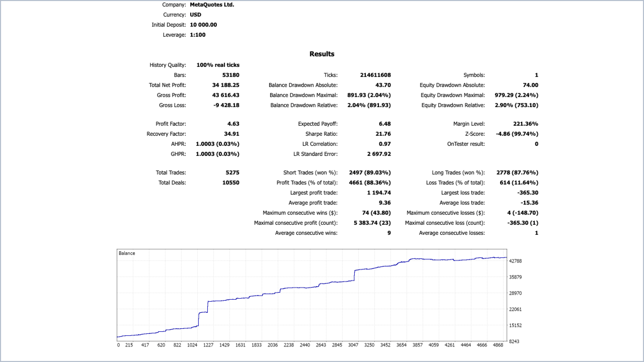Click the "Initial Deposit:" label
644x362 pixels.
[x=169, y=25]
